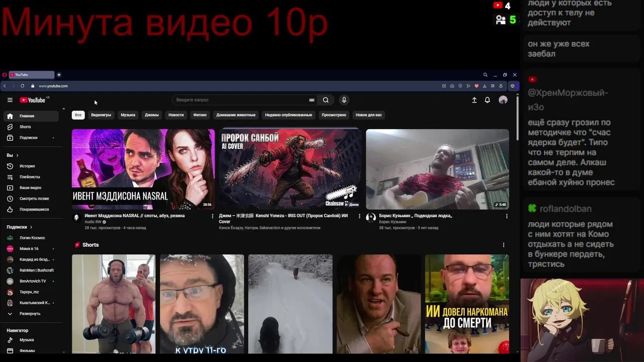Open the bodybuilder with dumbbells Short
Image resolution: width=644 pixels, height=362 pixels.
114,304
